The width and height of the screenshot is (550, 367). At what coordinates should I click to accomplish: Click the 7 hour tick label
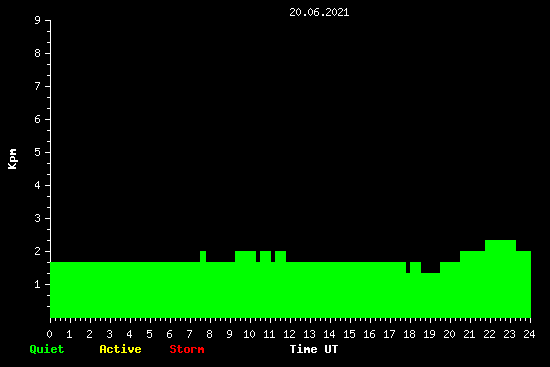pos(189,334)
